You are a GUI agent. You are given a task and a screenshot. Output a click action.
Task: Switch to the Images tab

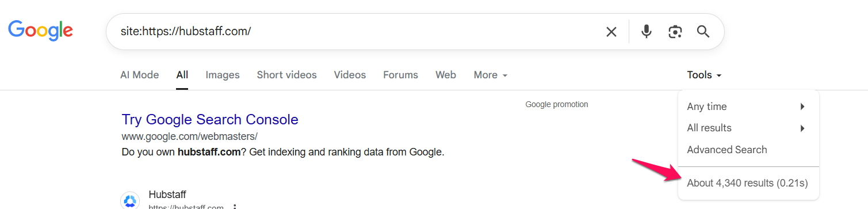point(223,75)
